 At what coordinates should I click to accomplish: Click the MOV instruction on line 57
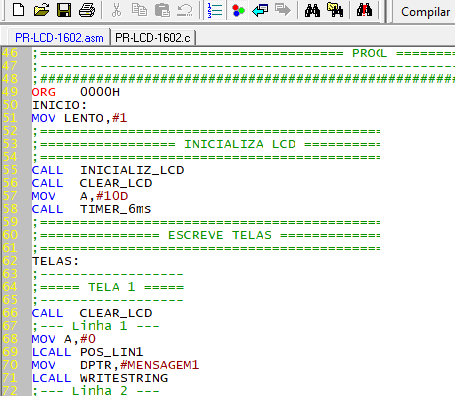(x=44, y=196)
